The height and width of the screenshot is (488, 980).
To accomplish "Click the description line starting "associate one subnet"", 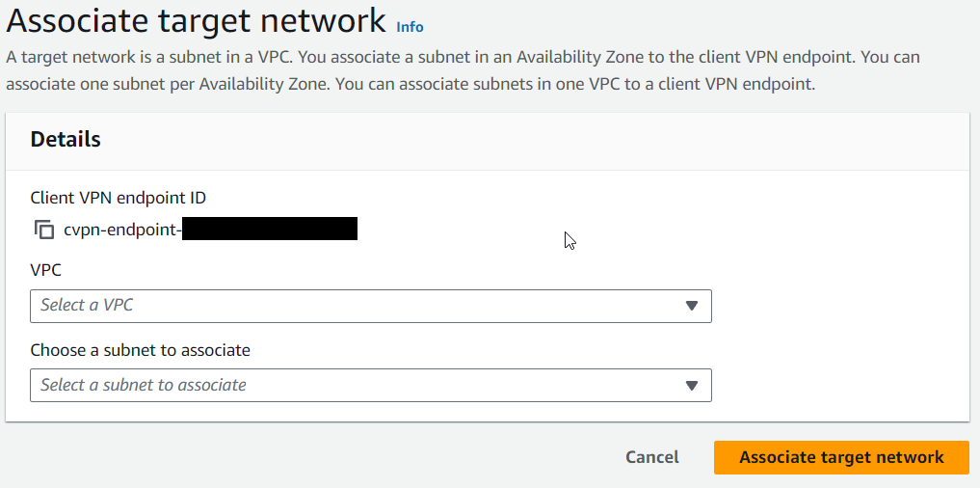I will pos(411,84).
